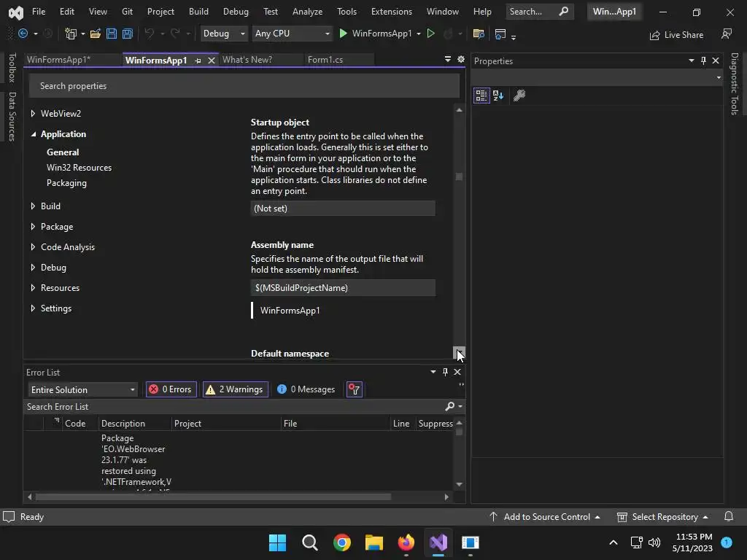The width and height of the screenshot is (747, 560).
Task: Click Properties Categorized view icon
Action: tap(481, 96)
